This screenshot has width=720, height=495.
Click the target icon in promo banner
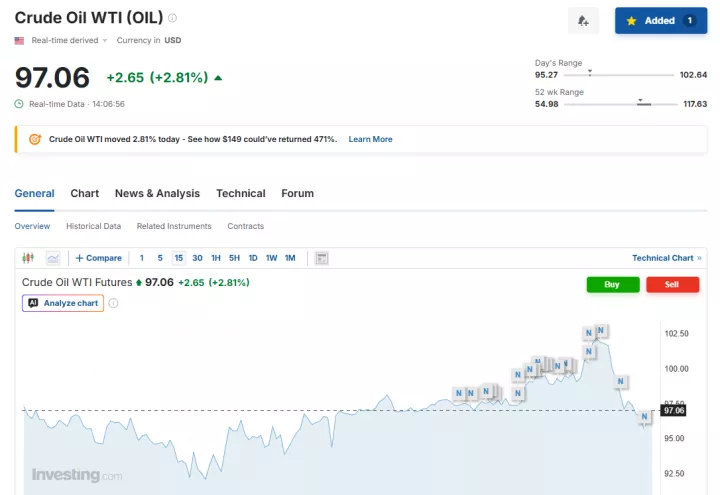coord(35,139)
